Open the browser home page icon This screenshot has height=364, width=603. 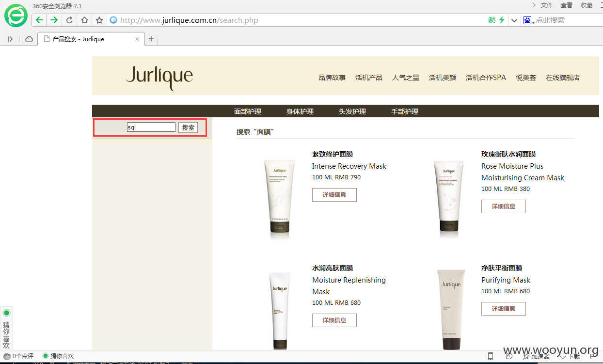(84, 20)
